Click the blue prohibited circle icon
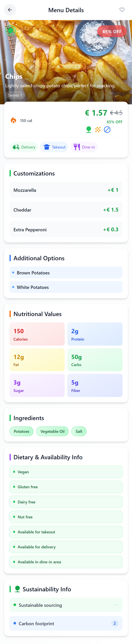The image size is (132, 644). (x=107, y=130)
